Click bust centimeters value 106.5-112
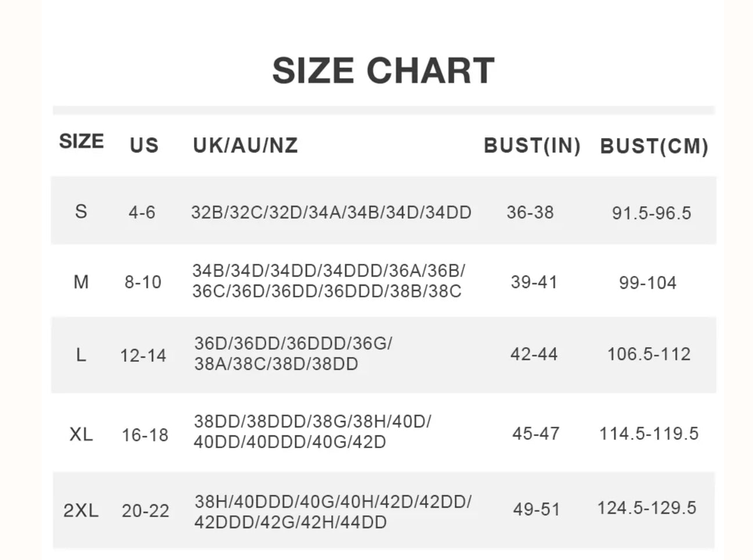753x560 pixels. (x=649, y=354)
